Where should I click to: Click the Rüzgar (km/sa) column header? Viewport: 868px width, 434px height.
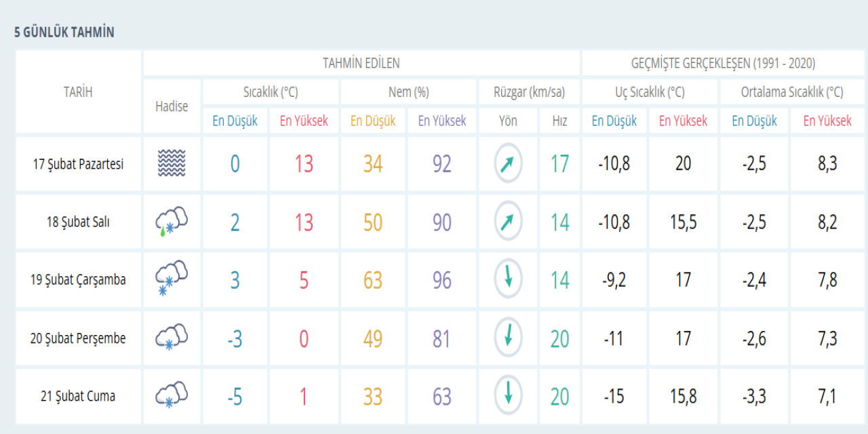[529, 92]
